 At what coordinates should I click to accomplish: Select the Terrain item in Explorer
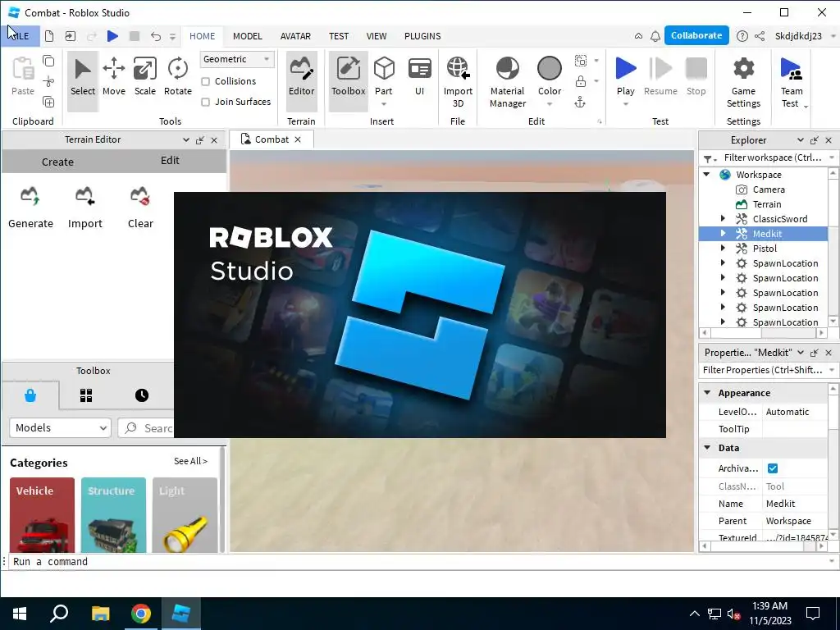coord(767,204)
